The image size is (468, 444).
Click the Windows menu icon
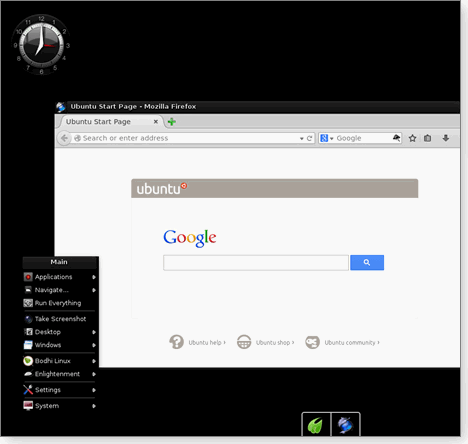(28, 345)
